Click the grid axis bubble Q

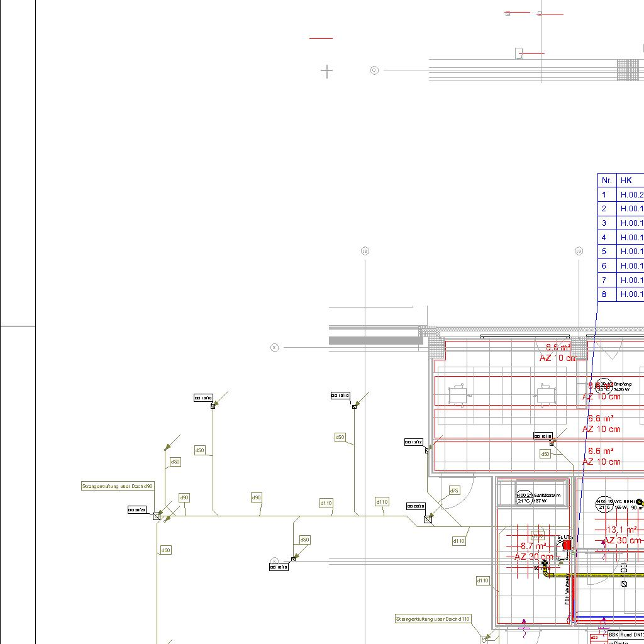[x=374, y=70]
